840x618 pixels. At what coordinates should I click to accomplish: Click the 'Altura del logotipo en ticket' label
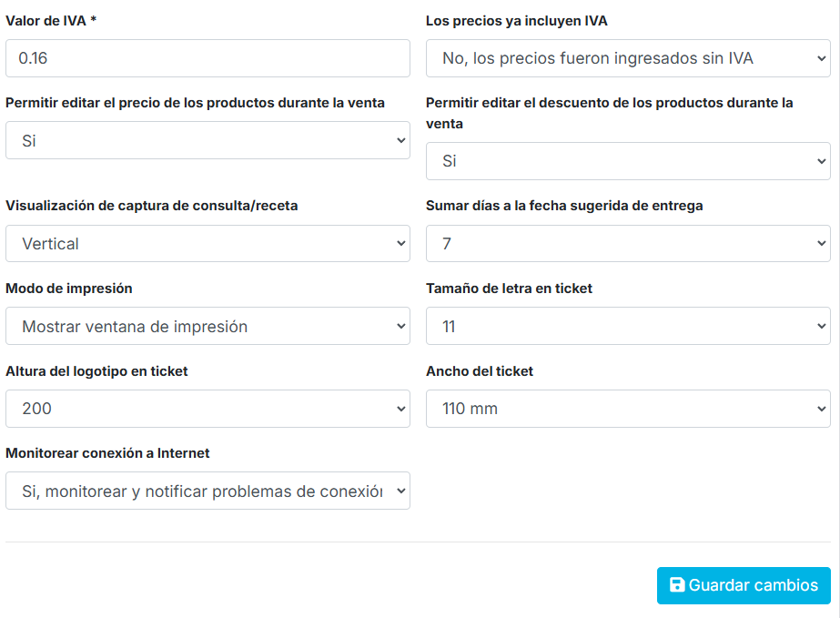click(x=96, y=371)
